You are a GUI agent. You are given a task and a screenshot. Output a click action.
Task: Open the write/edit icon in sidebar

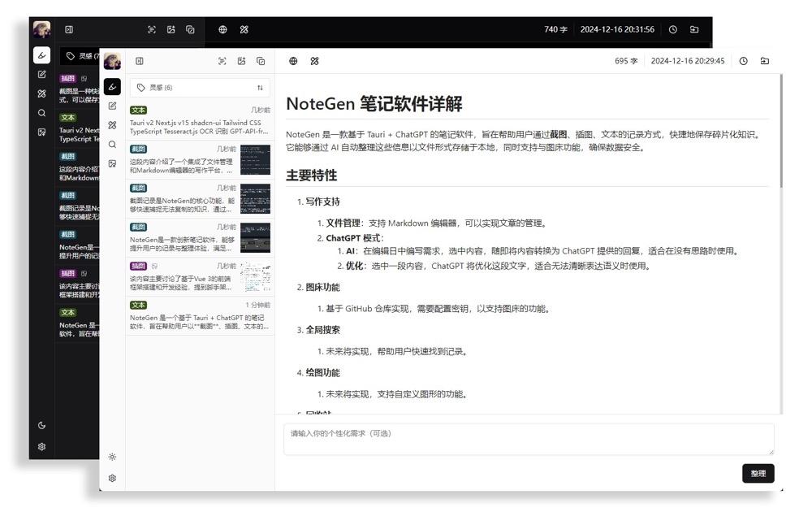coord(112,106)
